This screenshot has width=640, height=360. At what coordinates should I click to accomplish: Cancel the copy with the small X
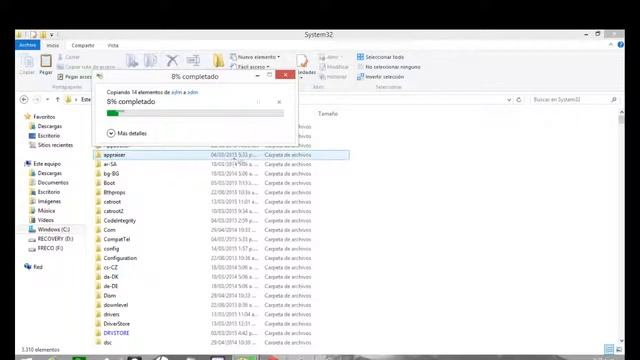(279, 102)
